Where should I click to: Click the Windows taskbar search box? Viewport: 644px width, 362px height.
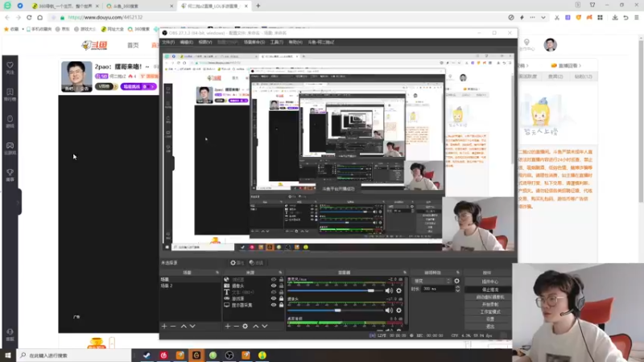tap(74, 356)
